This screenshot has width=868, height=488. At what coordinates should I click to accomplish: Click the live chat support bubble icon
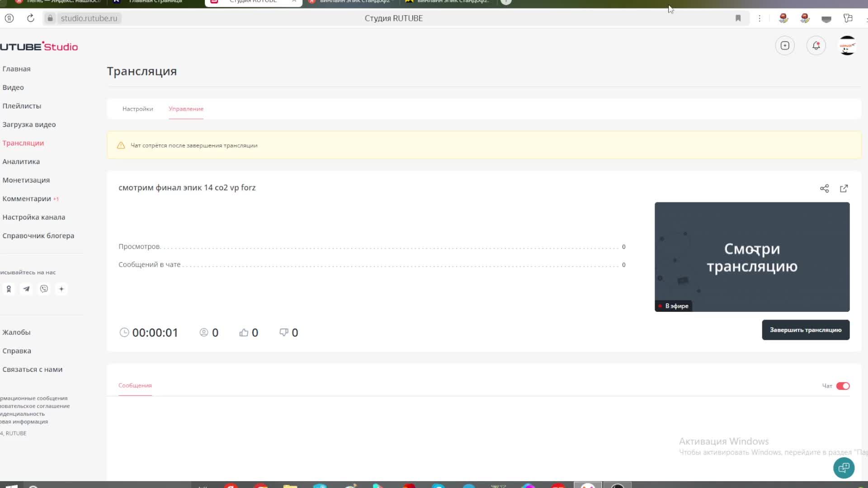click(x=844, y=468)
